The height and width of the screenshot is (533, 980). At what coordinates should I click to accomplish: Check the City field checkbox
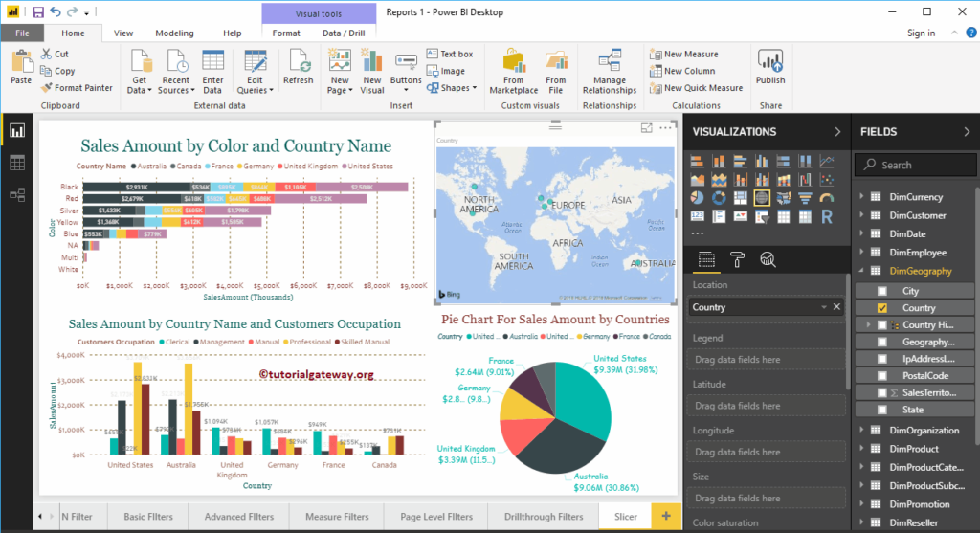(x=881, y=291)
